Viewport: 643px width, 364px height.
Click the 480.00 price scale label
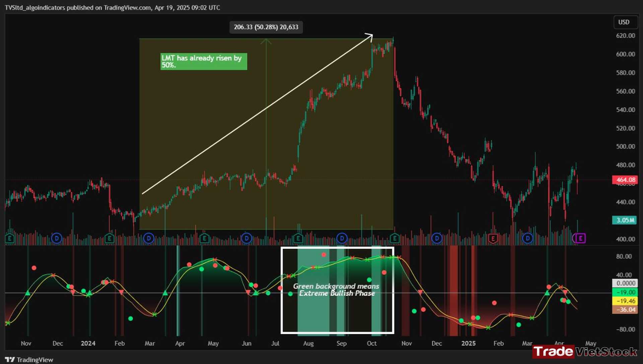click(x=625, y=165)
